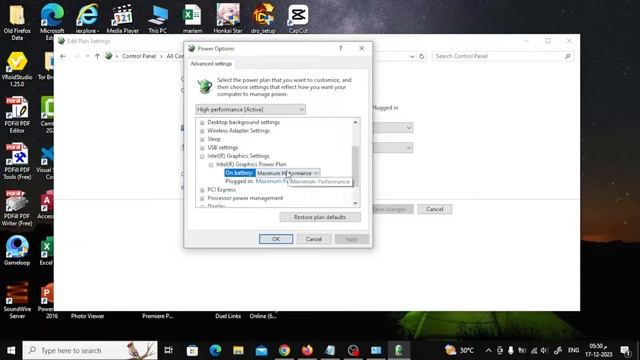640x360 pixels.
Task: Click Cancel in Power Options dialog
Action: pyautogui.click(x=314, y=239)
